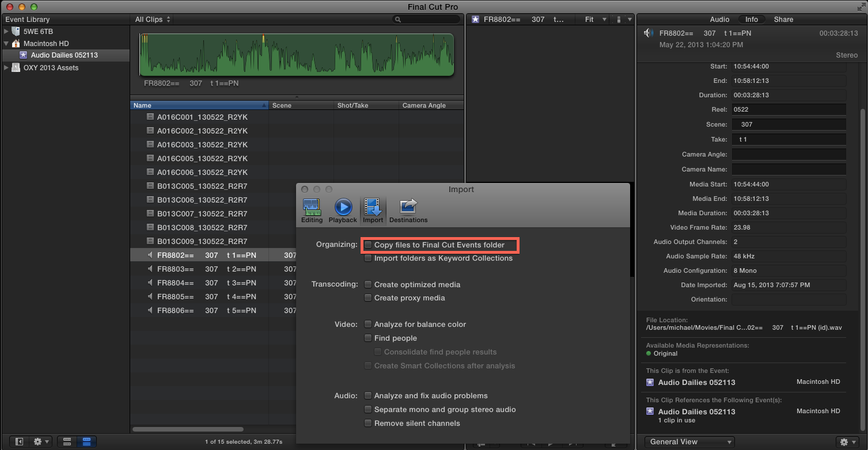
Task: Click the speaker icon in the inspector header
Action: pyautogui.click(x=649, y=33)
